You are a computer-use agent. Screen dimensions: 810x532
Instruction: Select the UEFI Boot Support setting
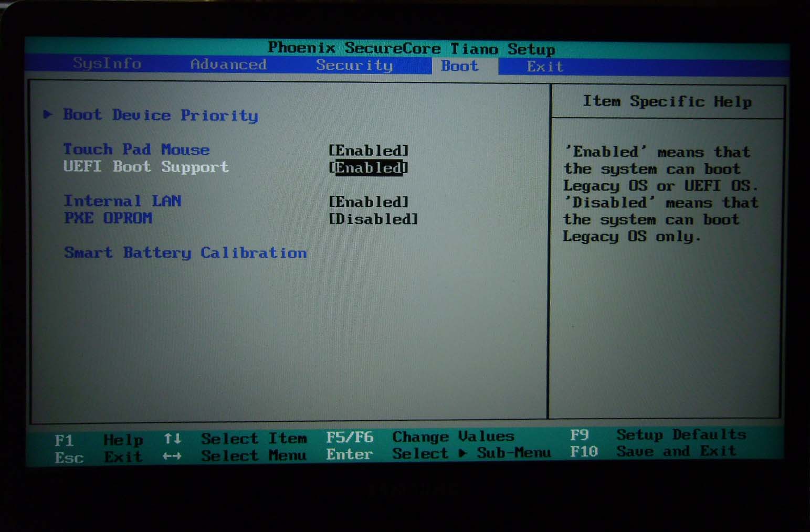pos(146,167)
